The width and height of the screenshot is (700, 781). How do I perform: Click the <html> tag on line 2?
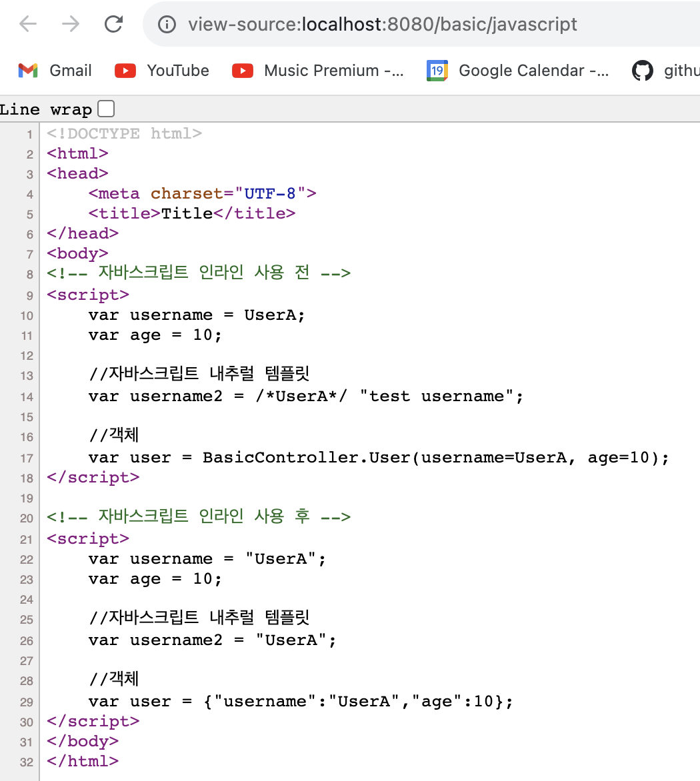78,153
